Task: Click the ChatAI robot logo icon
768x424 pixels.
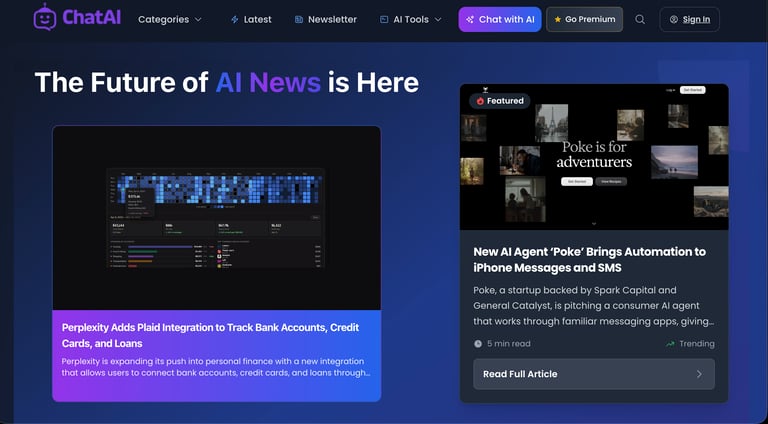Action: [x=45, y=18]
